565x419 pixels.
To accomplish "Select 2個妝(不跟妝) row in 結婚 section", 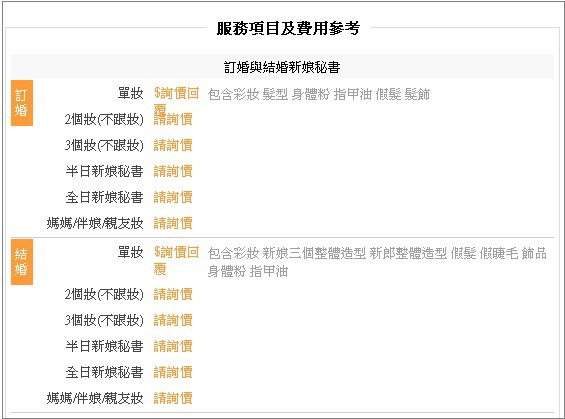I will pyautogui.click(x=104, y=294).
